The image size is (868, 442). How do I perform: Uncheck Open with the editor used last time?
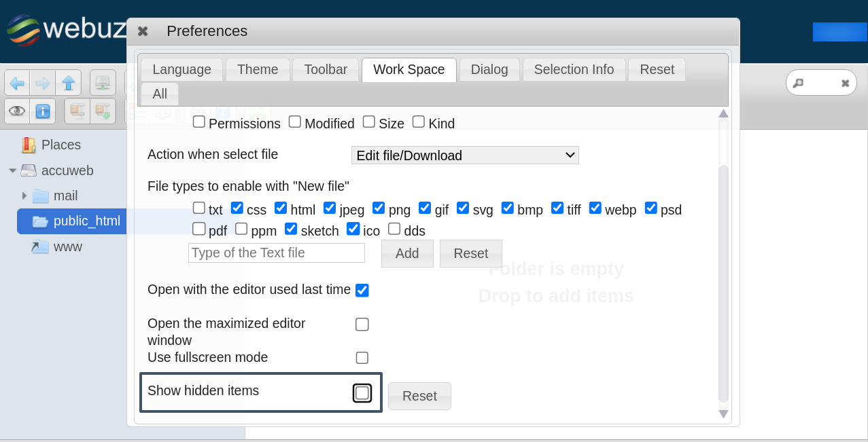click(362, 291)
